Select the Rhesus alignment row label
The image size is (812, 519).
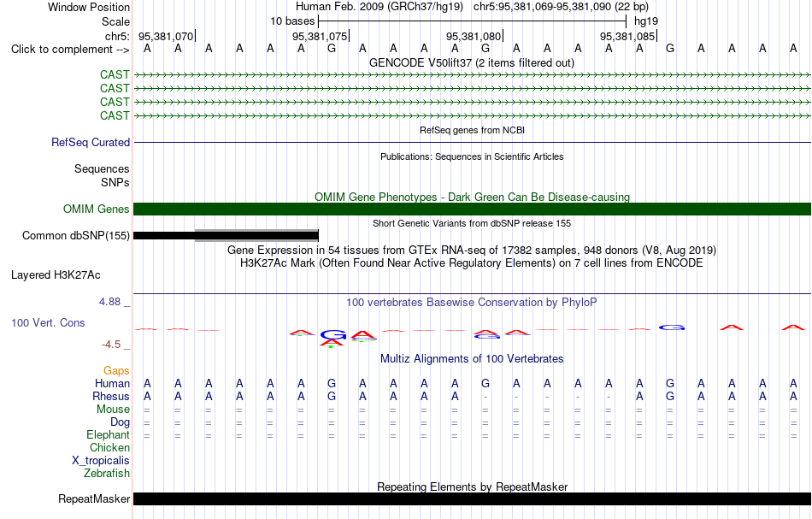point(111,396)
